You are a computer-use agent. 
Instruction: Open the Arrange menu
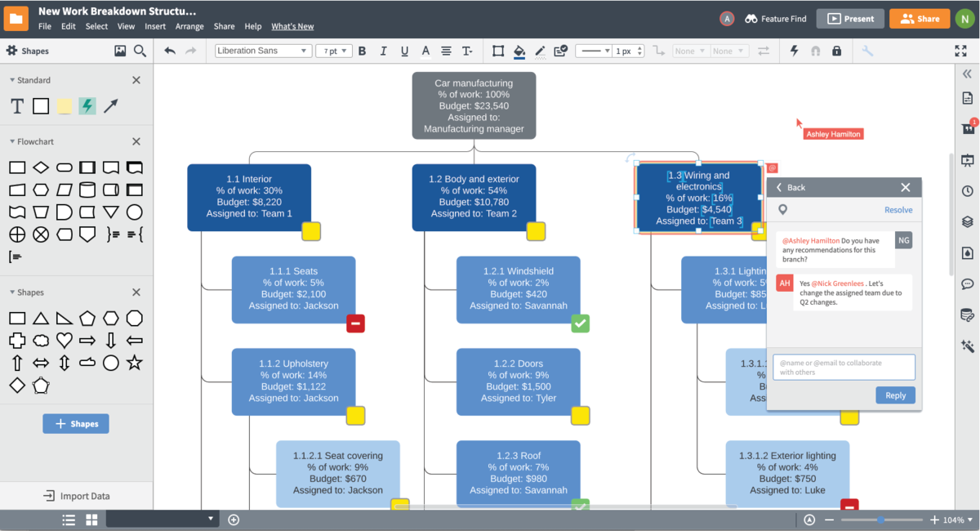pyautogui.click(x=189, y=25)
